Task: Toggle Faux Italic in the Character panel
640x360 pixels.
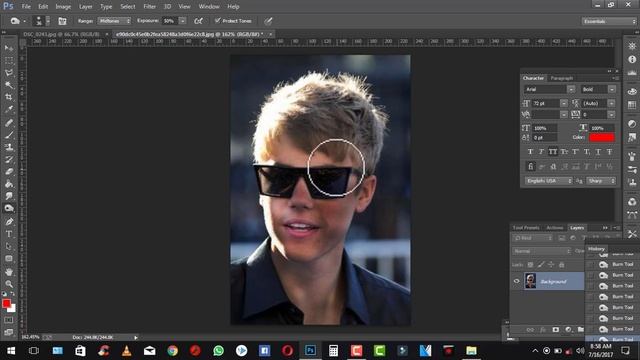Action: [x=541, y=152]
